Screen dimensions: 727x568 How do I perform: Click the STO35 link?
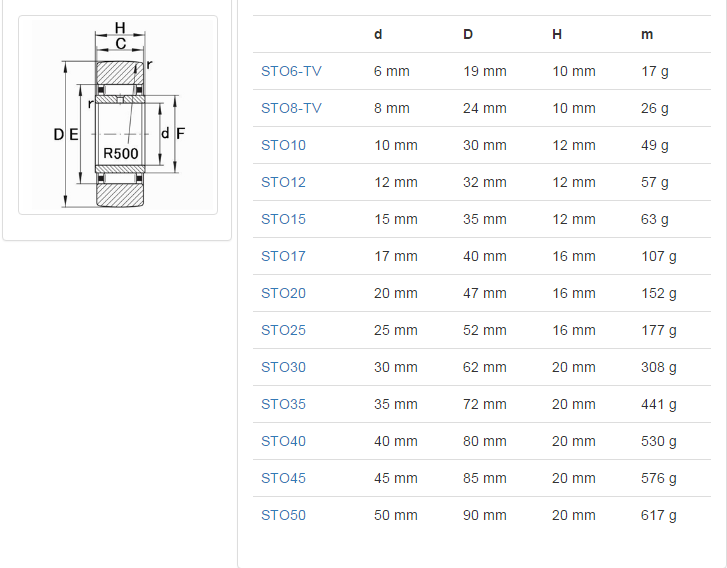(283, 404)
